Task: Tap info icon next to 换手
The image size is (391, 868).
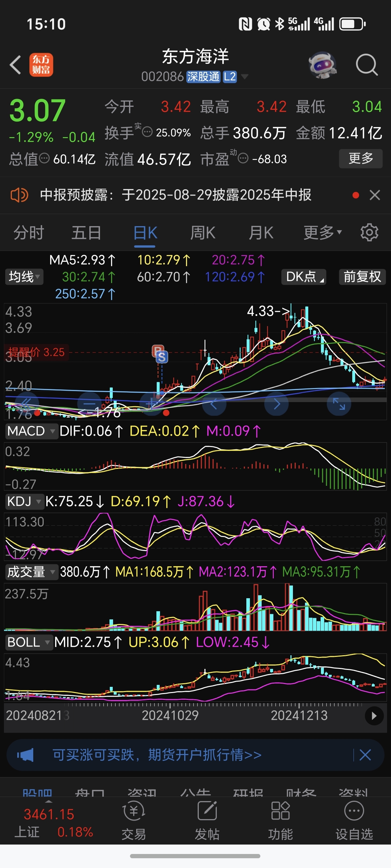Action: pos(147,132)
